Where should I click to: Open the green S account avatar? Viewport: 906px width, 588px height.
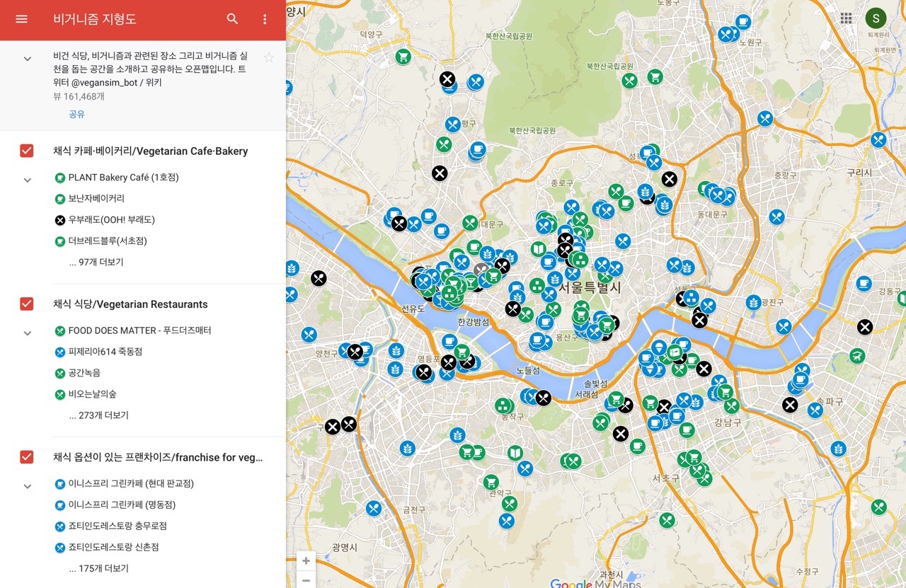[x=876, y=18]
